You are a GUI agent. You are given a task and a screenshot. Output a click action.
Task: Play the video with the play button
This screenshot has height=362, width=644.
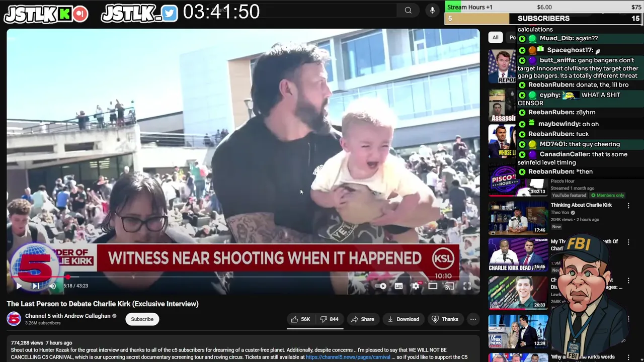pyautogui.click(x=19, y=286)
